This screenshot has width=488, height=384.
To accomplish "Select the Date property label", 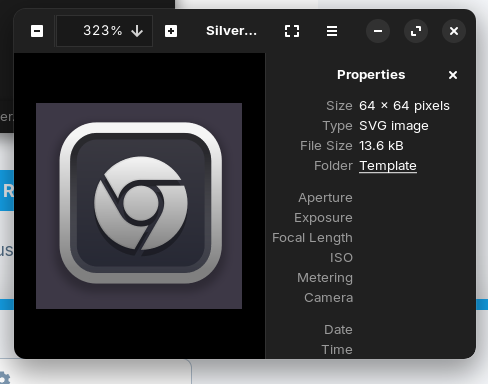I will click(338, 330).
